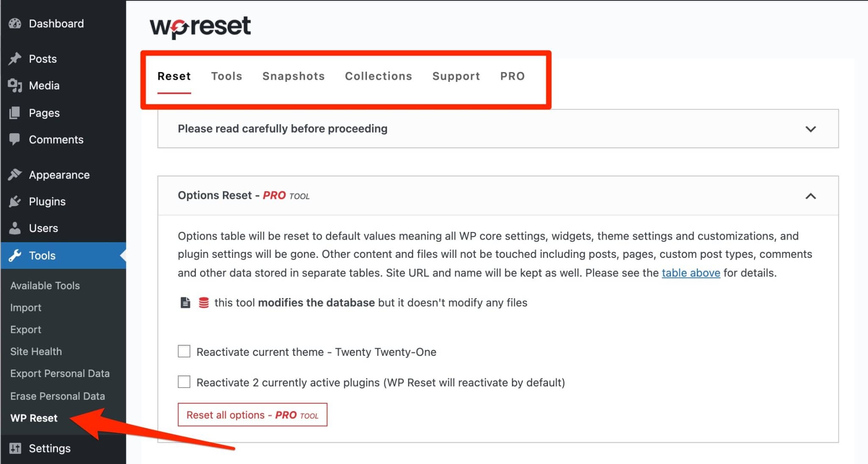Open Available Tools submenu item

pos(45,285)
